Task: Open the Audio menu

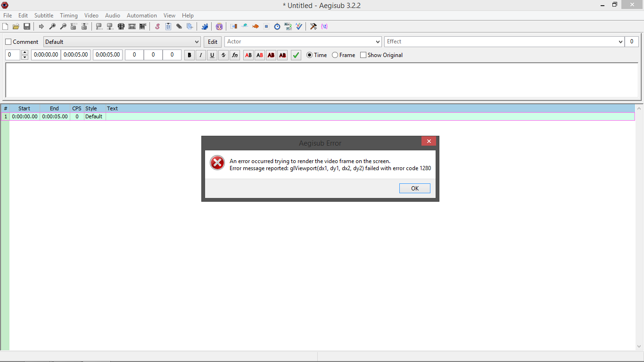Action: click(113, 16)
